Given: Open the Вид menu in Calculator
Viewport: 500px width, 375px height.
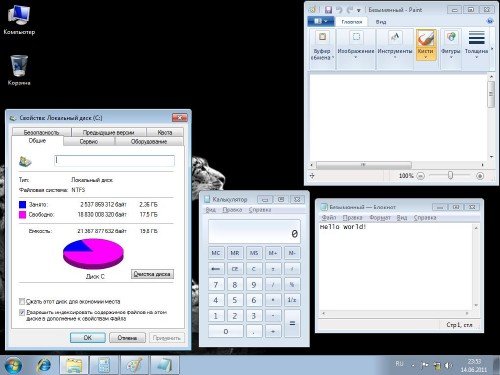Looking at the screenshot, I should click(211, 210).
